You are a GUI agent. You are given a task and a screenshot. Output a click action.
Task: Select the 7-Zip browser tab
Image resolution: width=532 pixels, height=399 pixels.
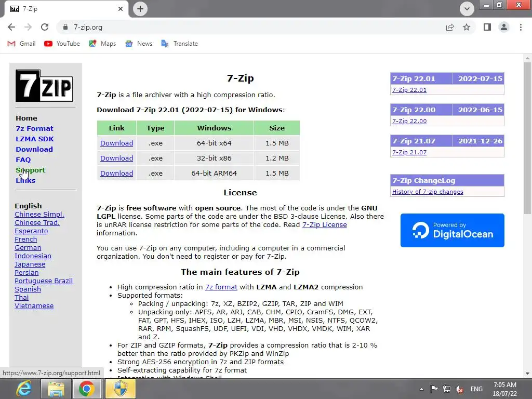(x=66, y=9)
